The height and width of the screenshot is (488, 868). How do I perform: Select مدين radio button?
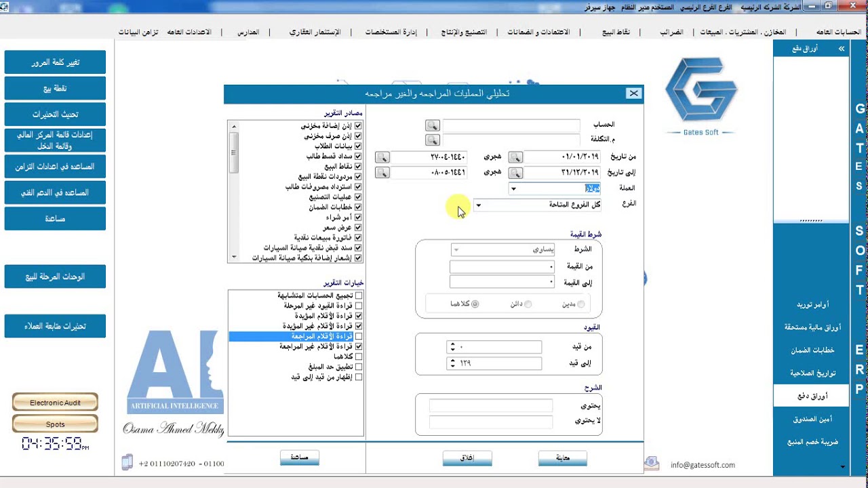[x=580, y=304]
